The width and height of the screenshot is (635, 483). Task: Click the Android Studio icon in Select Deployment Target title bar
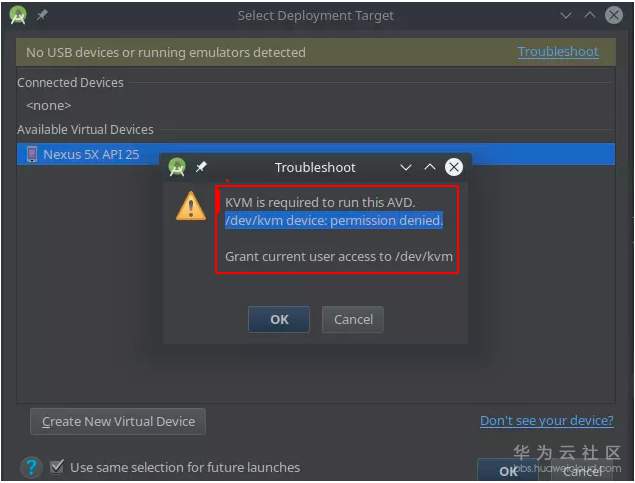[18, 15]
